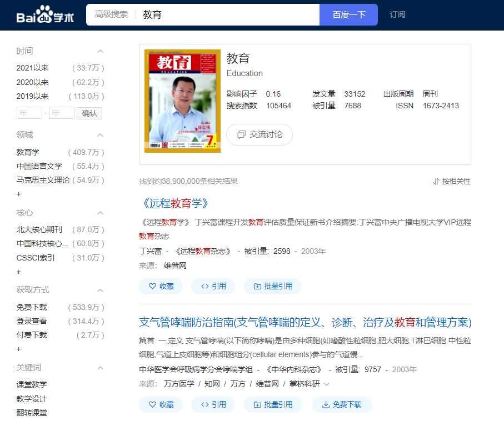The width and height of the screenshot is (504, 421).
Task: Click the start year input field
Action: [29, 113]
